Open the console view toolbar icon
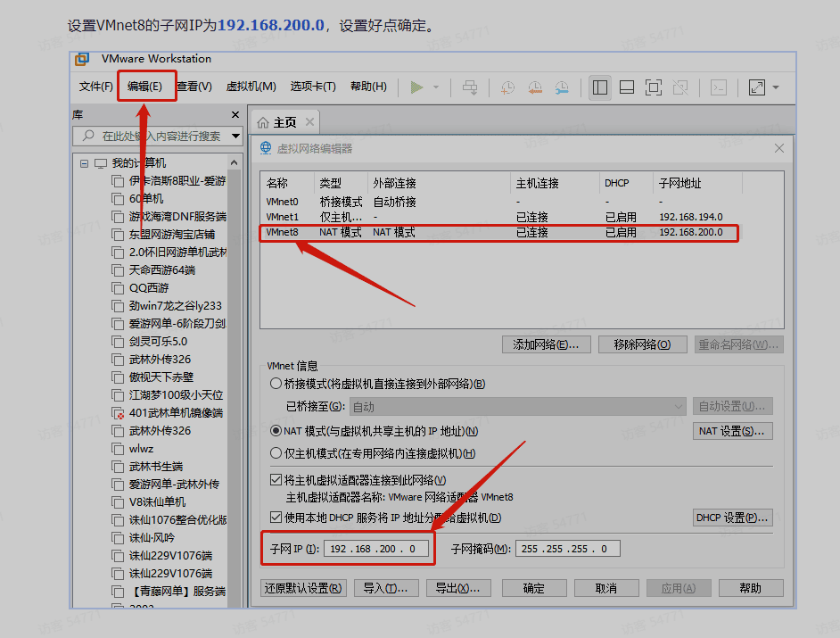840x638 pixels. (x=718, y=87)
